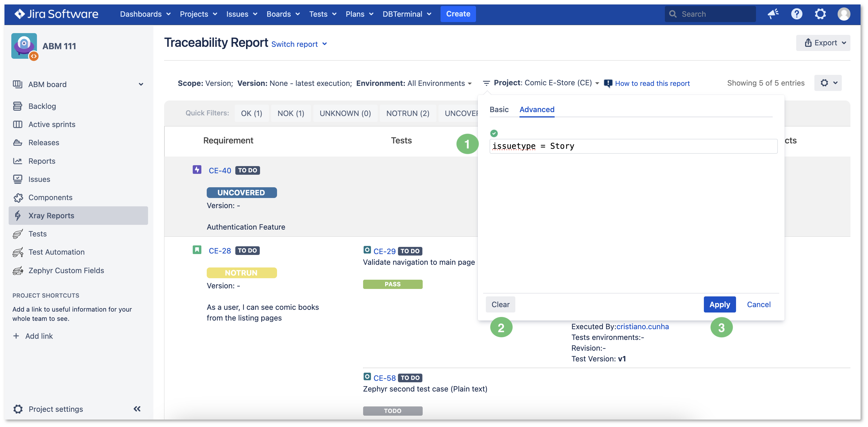This screenshot has width=868, height=427.
Task: Click the issuetype = Story JQL field
Action: (x=633, y=146)
